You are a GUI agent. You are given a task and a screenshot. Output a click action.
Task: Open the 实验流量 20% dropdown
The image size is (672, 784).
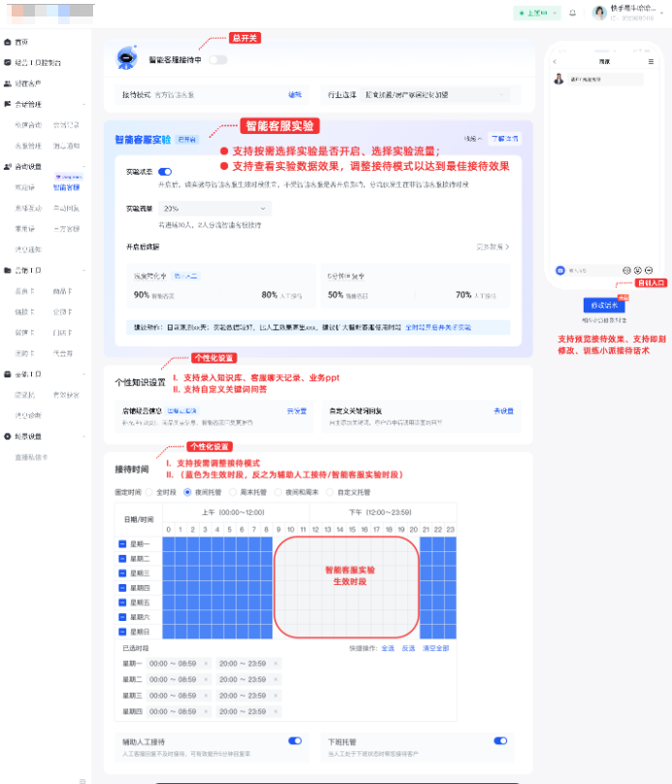click(215, 209)
